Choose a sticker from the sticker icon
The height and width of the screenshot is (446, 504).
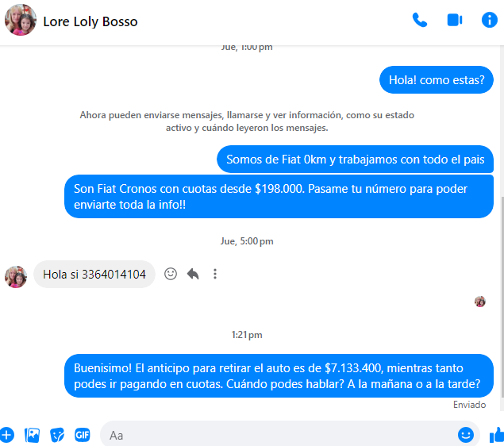[x=57, y=435]
